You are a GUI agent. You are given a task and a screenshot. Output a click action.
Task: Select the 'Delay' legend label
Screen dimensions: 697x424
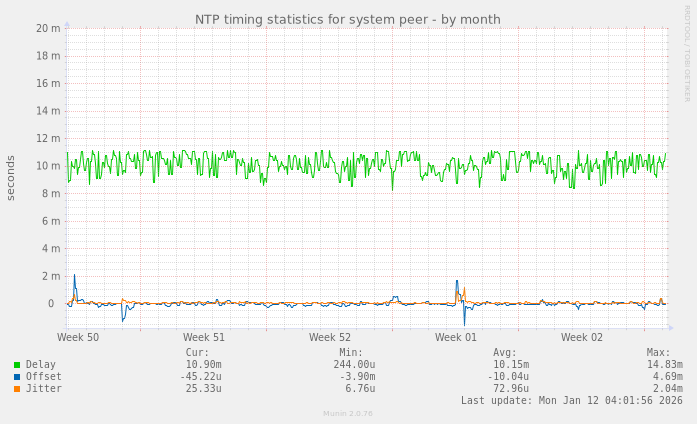point(40,364)
